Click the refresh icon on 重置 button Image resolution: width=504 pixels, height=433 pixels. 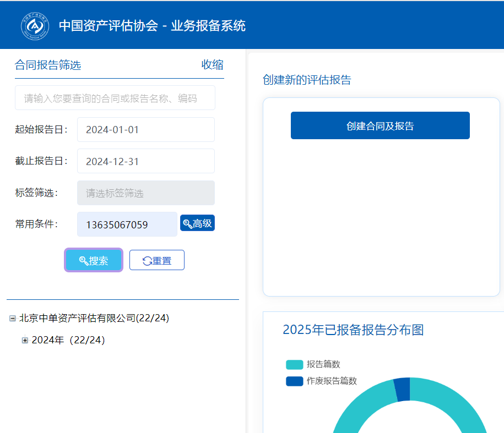click(147, 261)
